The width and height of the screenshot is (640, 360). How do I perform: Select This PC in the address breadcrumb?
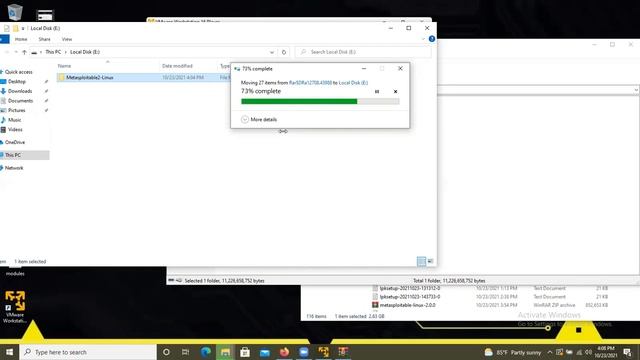point(53,52)
